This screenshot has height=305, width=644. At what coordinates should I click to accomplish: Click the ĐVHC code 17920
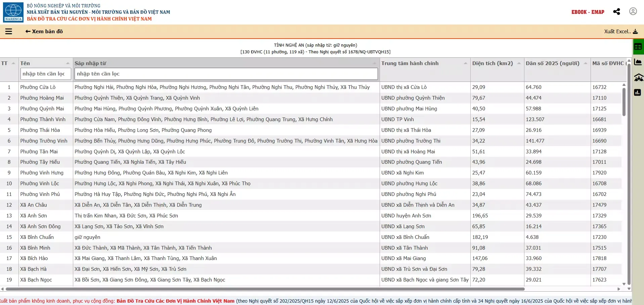pos(599,173)
